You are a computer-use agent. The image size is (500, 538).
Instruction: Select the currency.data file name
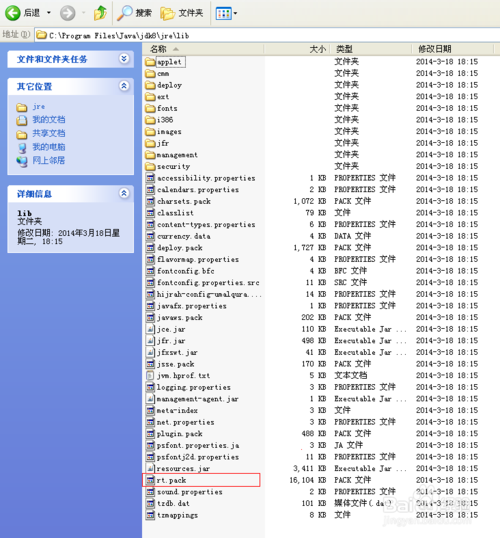tap(184, 236)
